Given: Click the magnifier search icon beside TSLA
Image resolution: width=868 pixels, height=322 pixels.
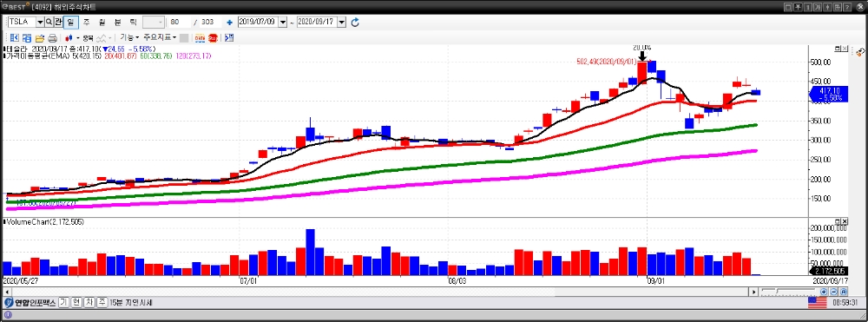Looking at the screenshot, I should point(49,22).
